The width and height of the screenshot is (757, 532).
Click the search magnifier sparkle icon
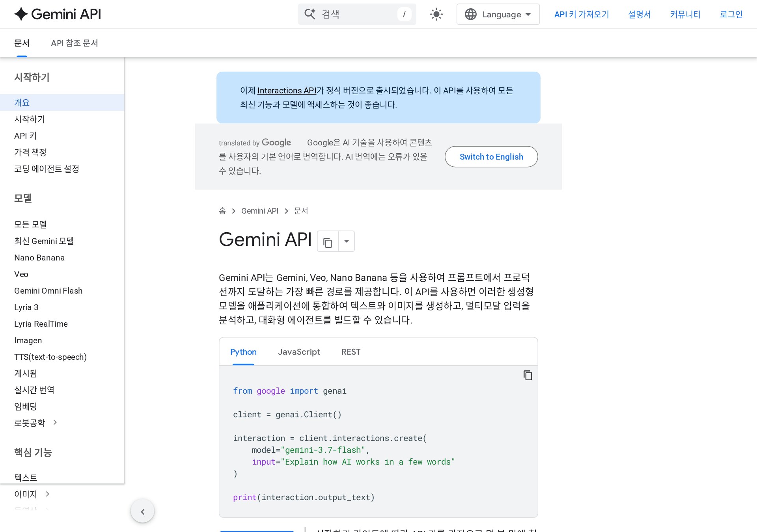pyautogui.click(x=310, y=14)
